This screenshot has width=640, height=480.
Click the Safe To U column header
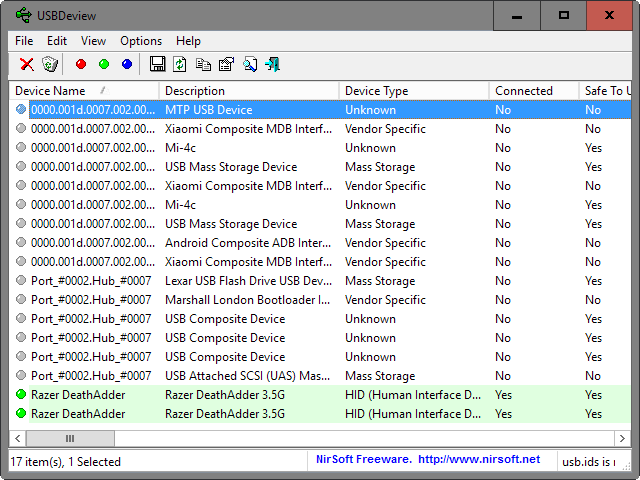point(605,91)
